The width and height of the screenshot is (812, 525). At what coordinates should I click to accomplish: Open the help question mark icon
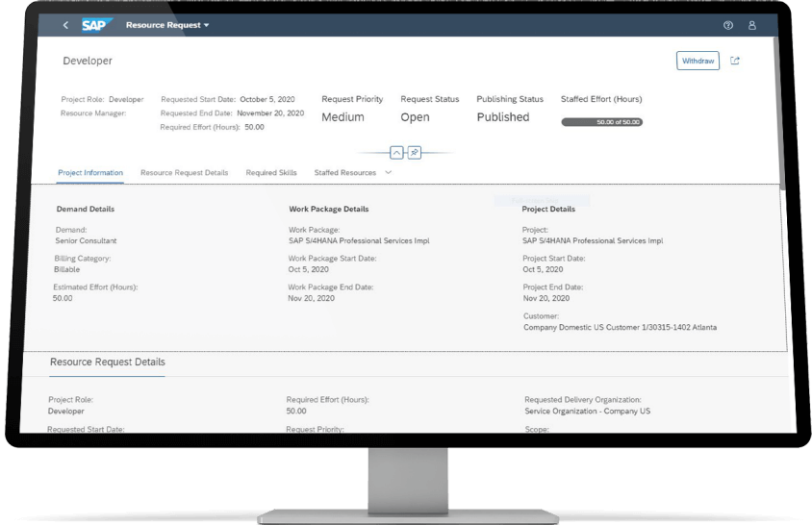727,25
